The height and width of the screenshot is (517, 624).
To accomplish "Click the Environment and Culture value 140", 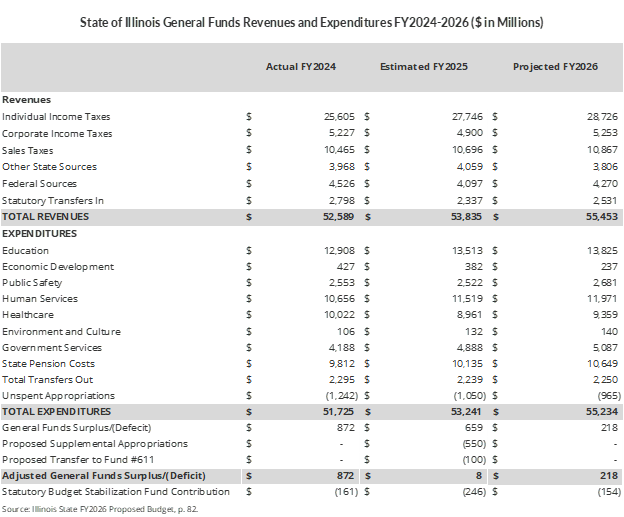I will click(x=609, y=332).
